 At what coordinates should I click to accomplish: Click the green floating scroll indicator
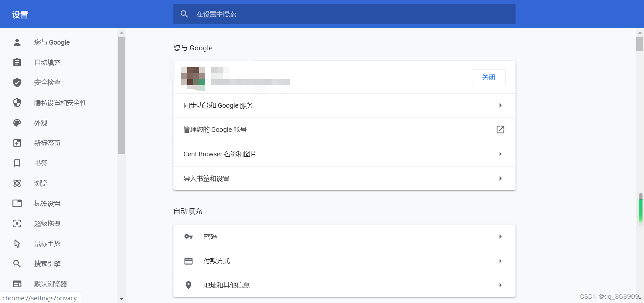[x=641, y=208]
